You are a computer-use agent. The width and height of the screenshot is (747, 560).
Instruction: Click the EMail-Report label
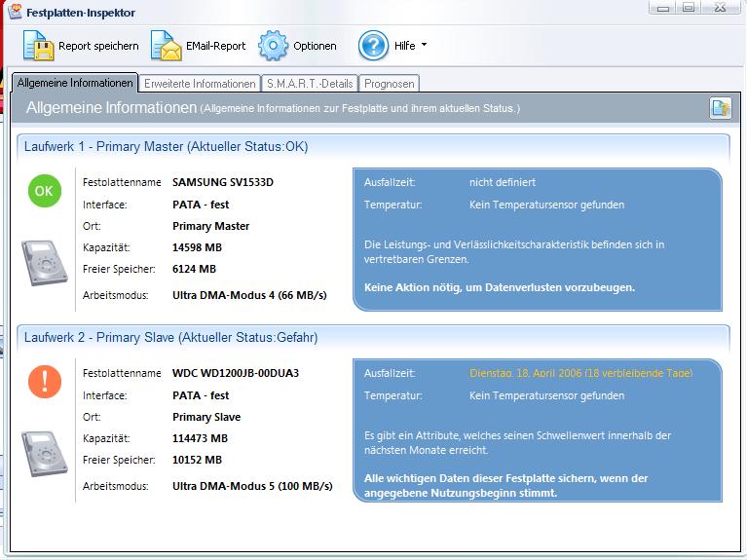coord(216,46)
